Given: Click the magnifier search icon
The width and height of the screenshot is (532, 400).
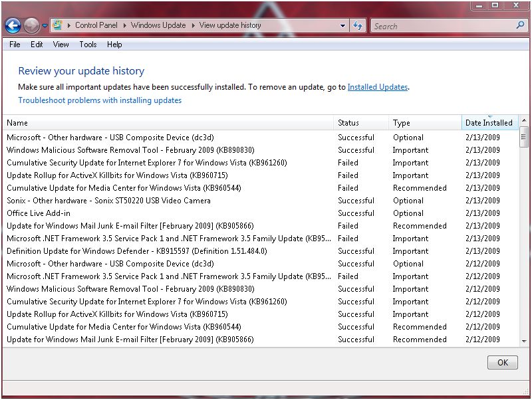Looking at the screenshot, I should (x=520, y=25).
